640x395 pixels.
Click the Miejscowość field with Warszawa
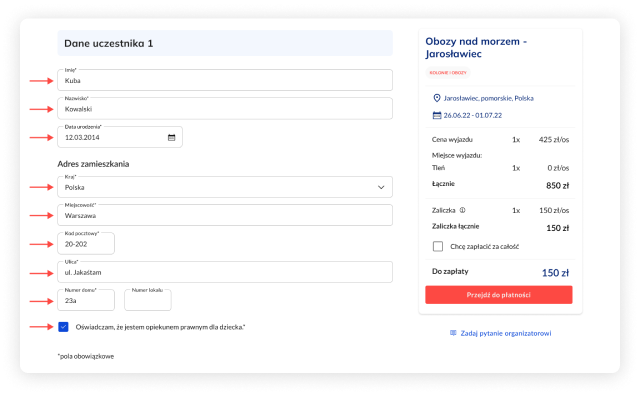pos(225,215)
